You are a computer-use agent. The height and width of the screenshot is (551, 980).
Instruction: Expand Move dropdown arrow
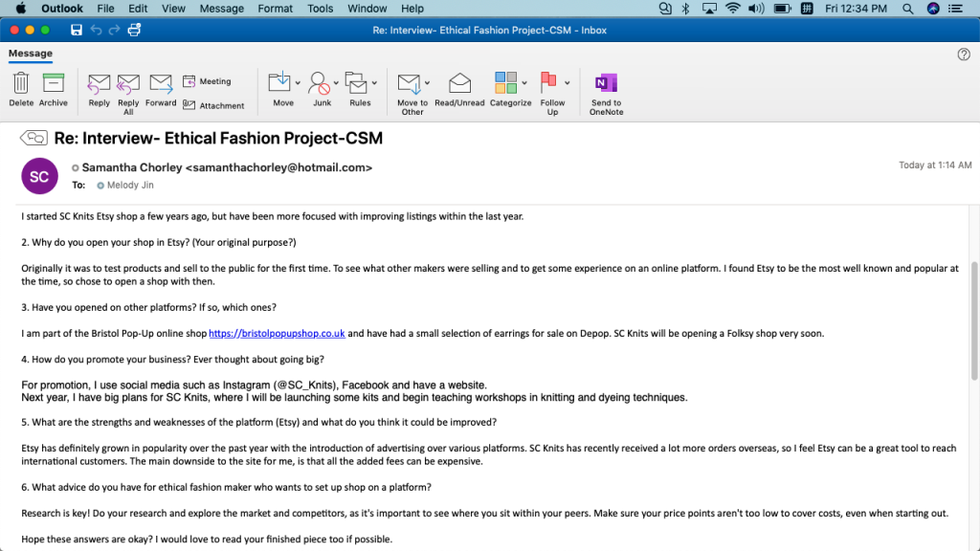299,82
